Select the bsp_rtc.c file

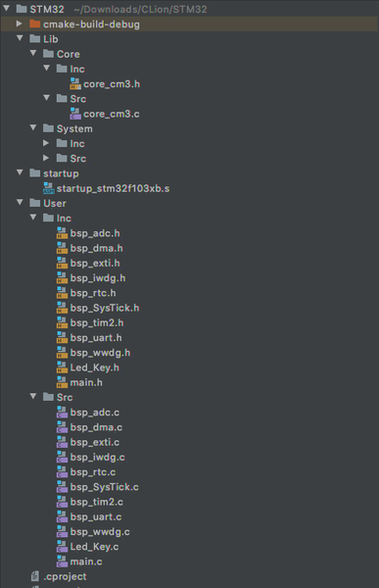click(93, 472)
